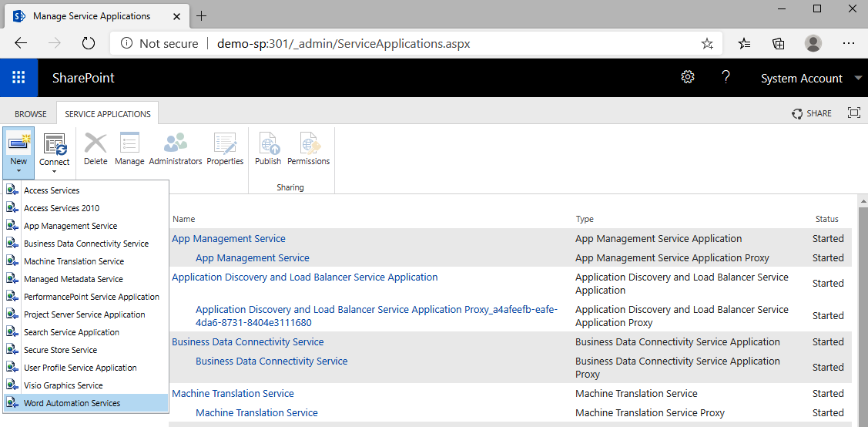Open the indented Business Data Connectivity proxy link
Screen dimensions: 868x427
(x=271, y=361)
